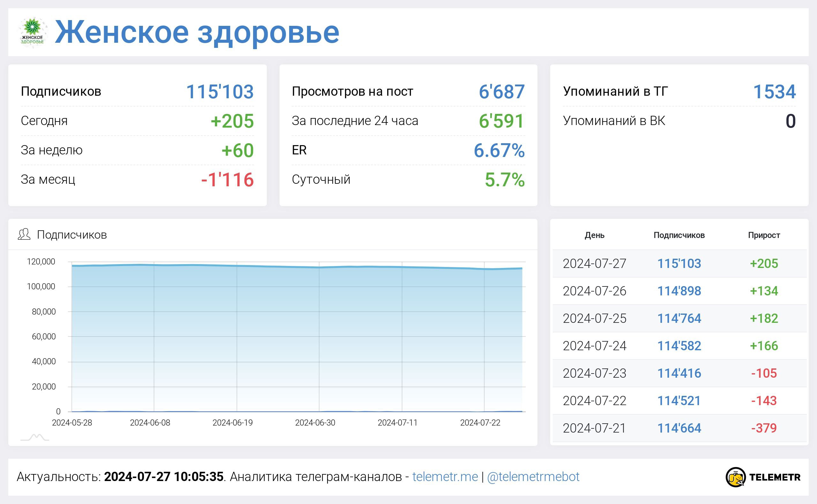Click the Упоминаний в ВК label
The height and width of the screenshot is (504, 817).
coord(614,121)
